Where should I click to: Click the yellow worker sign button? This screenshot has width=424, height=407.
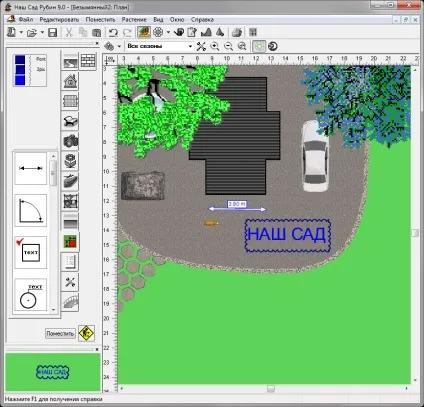click(x=86, y=333)
